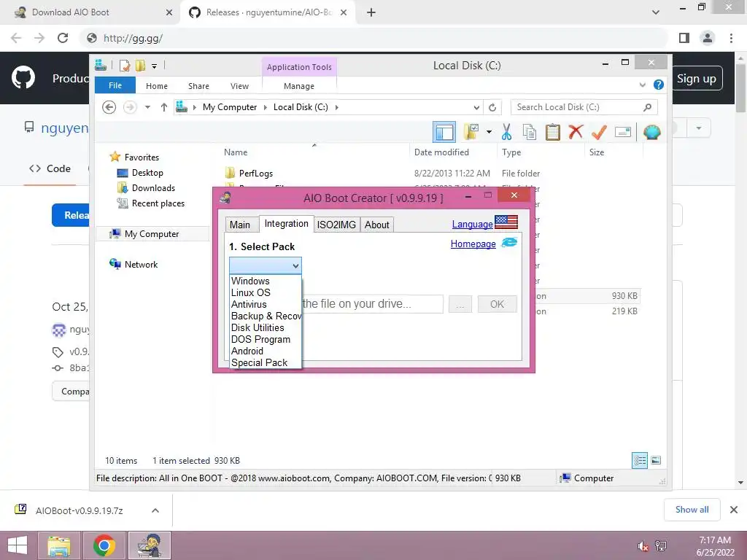Viewport: 747px width, 560px height.
Task: Click the blue shell icon in Explorer toolbar
Action: [x=651, y=132]
